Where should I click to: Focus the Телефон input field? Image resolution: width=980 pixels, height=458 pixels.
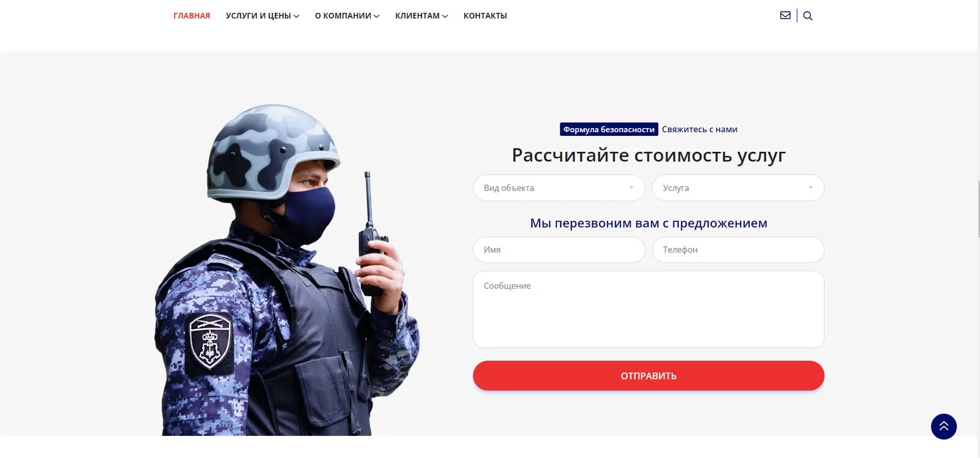[738, 250]
